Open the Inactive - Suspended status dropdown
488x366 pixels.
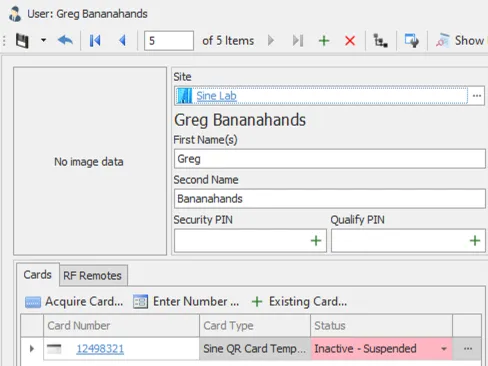click(x=444, y=349)
